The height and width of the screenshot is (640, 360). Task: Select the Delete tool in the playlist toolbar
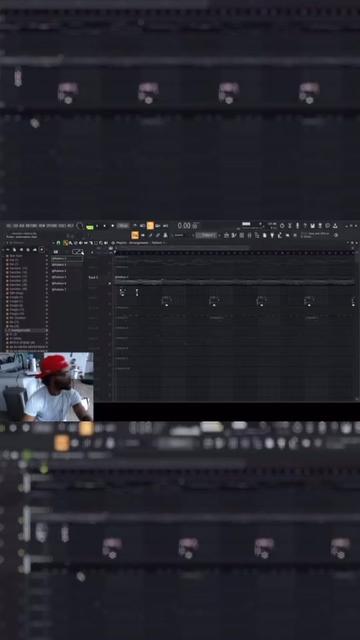click(76, 242)
